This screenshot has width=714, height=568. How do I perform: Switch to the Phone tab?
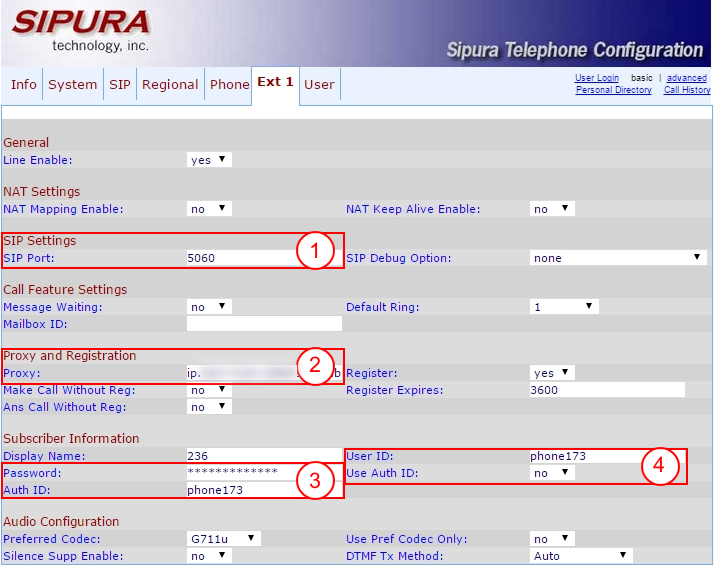[x=230, y=84]
